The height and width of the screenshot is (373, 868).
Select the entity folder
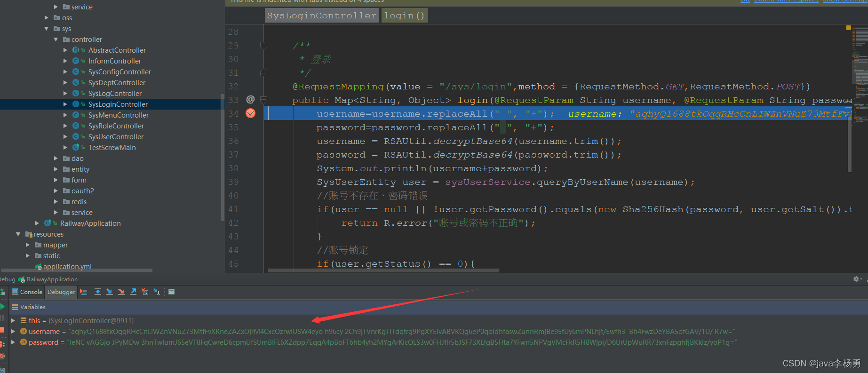point(80,169)
